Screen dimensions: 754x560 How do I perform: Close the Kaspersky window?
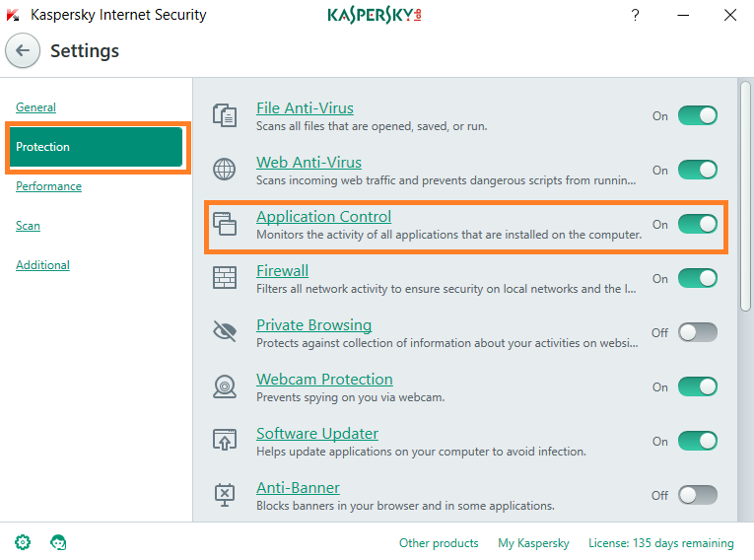click(730, 16)
